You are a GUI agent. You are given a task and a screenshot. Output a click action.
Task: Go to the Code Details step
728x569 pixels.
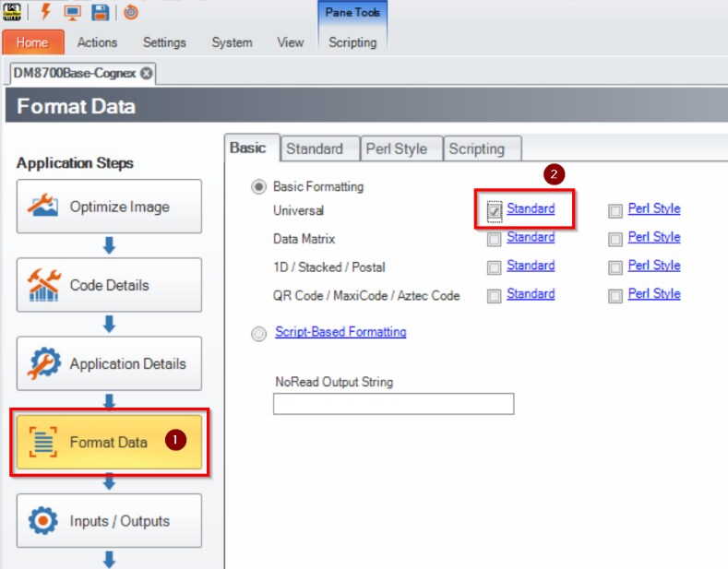point(109,285)
